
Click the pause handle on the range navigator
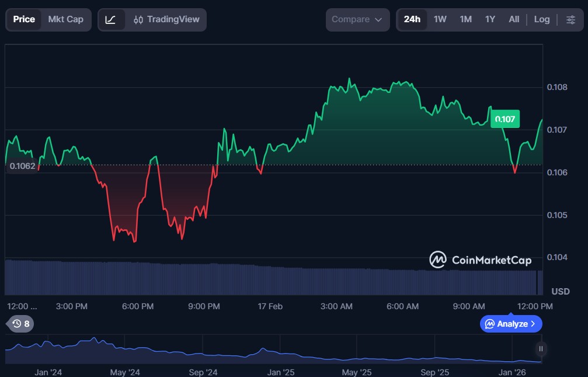point(541,349)
